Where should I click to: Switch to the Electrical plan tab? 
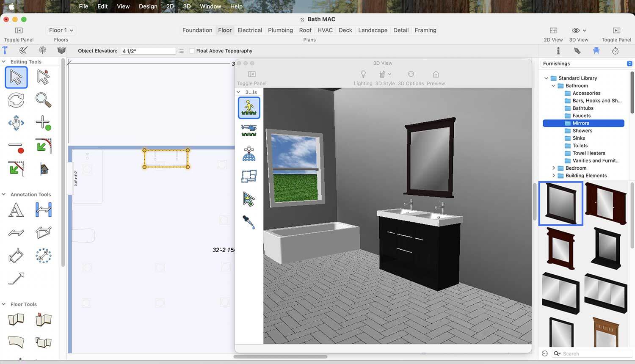[249, 30]
